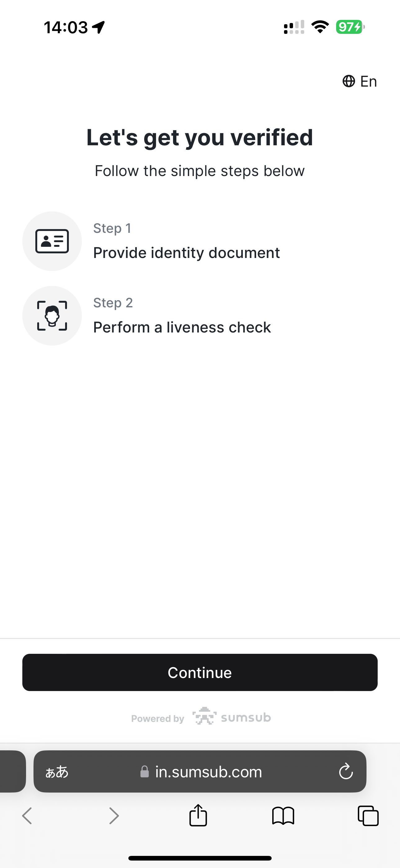
Task: Go back with Safari back chevron
Action: 27,816
